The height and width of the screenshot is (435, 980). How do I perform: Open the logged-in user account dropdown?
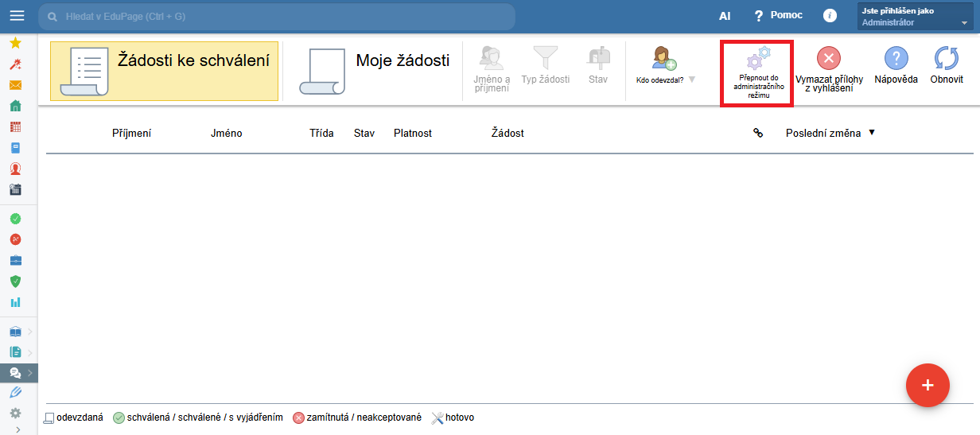(916, 17)
